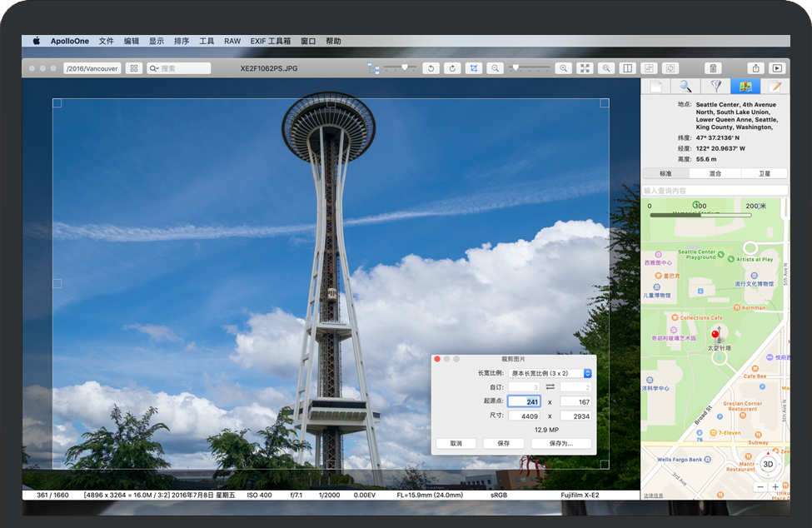Click the 保存为... button
This screenshot has width=812, height=528.
tap(560, 444)
